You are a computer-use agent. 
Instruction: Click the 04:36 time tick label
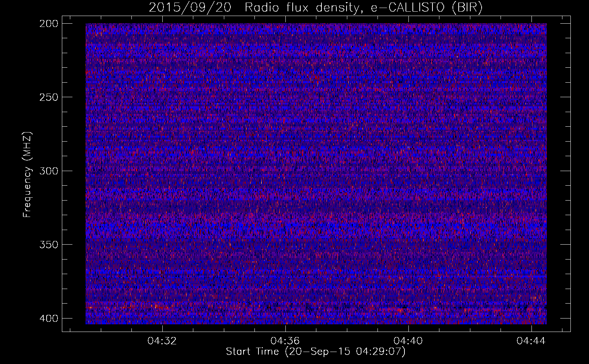[285, 341]
